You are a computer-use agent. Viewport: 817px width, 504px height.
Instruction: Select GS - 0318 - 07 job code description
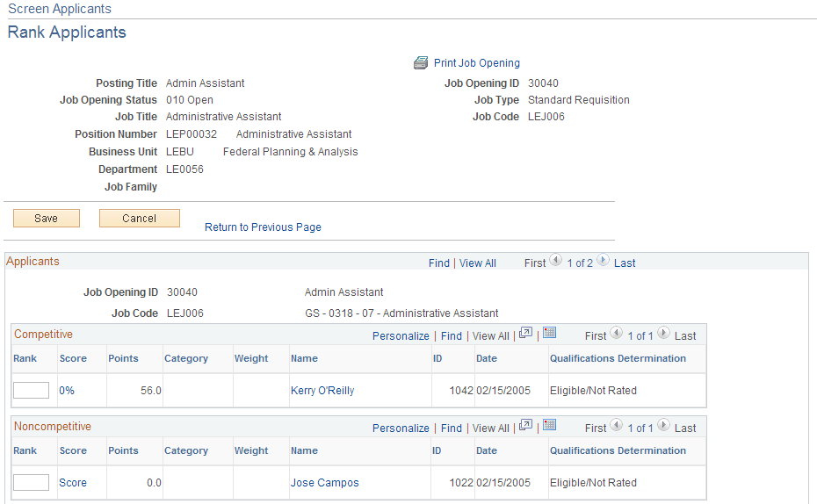401,313
